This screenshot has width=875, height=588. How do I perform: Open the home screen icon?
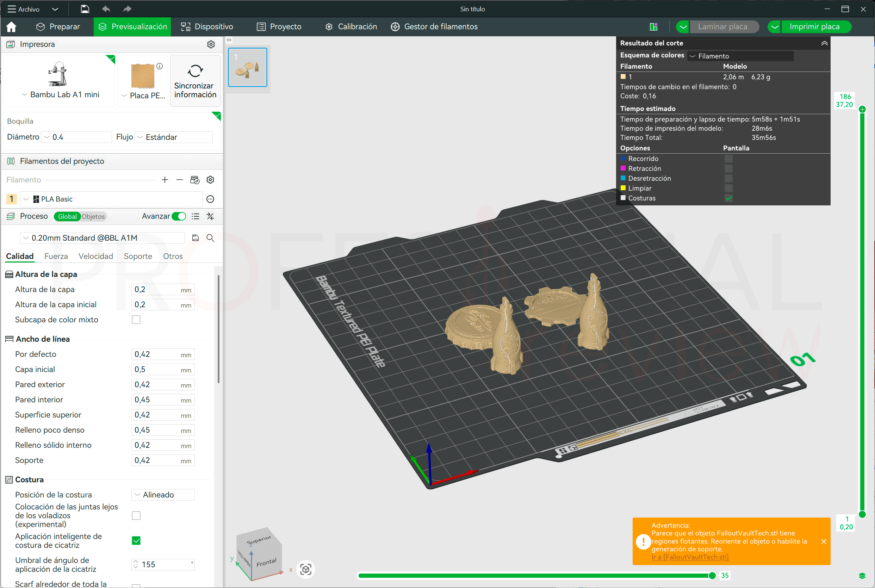[11, 27]
